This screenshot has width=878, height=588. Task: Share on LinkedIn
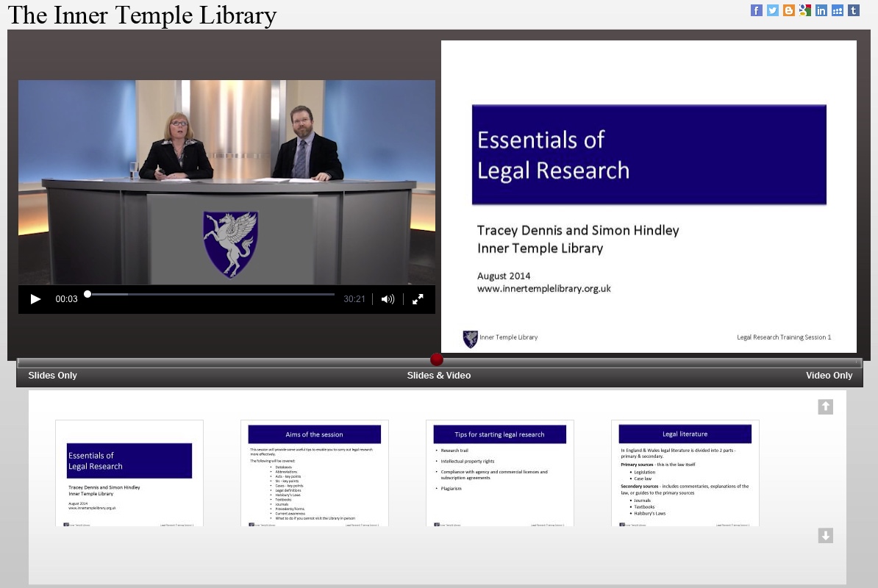821,10
